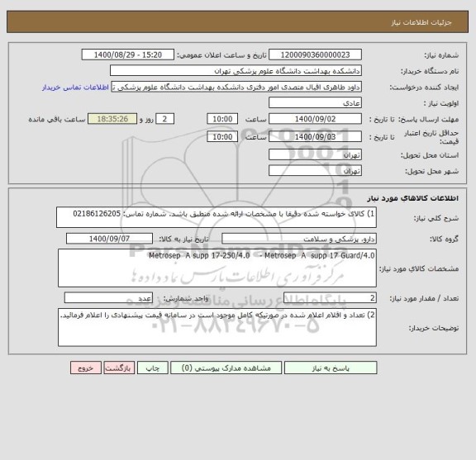
Task: Click the خروج exit button
Action: pyautogui.click(x=86, y=368)
